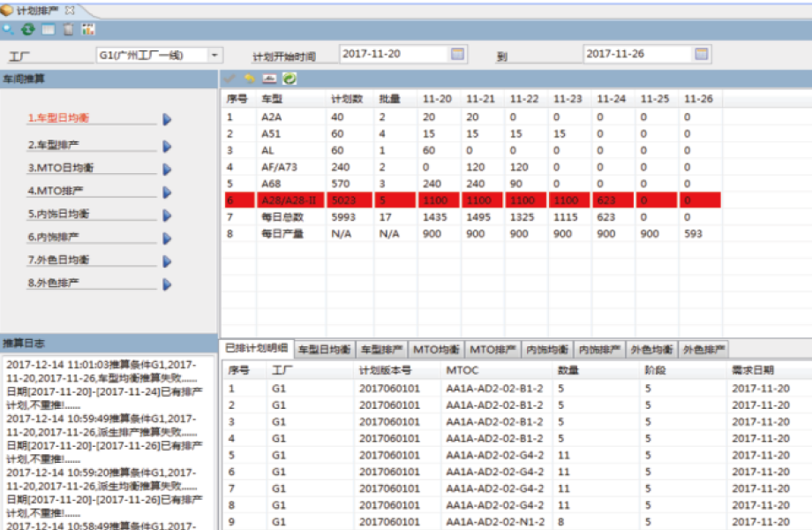Image resolution: width=812 pixels, height=530 pixels.
Task: Open the bar chart toolbar icon
Action: click(88, 29)
